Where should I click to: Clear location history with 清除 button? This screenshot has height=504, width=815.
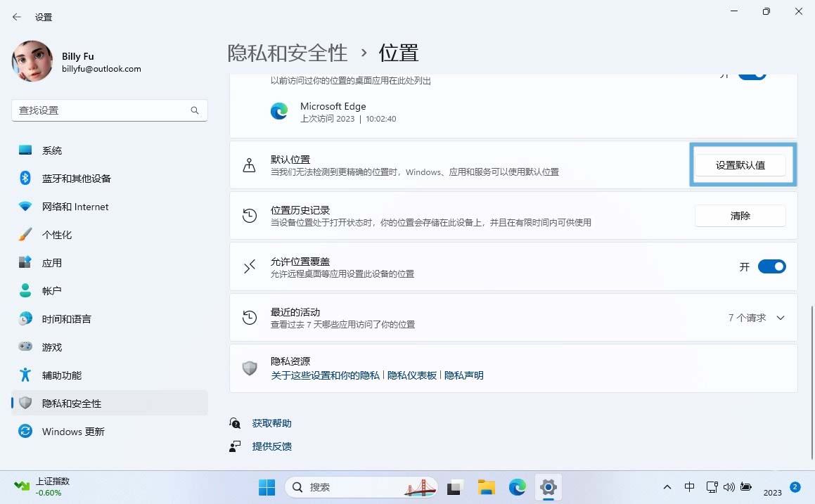coord(740,216)
